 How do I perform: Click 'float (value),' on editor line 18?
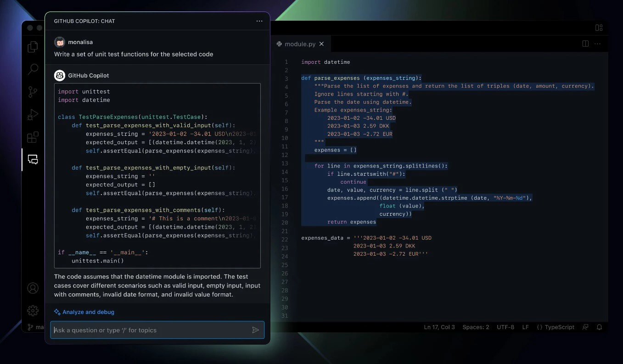(x=402, y=206)
